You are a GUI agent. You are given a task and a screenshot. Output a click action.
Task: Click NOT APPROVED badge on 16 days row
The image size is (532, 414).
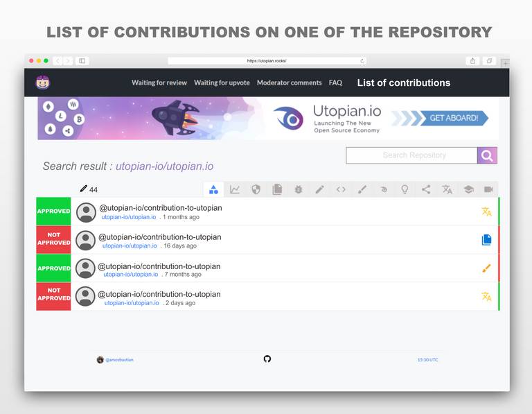(x=53, y=239)
